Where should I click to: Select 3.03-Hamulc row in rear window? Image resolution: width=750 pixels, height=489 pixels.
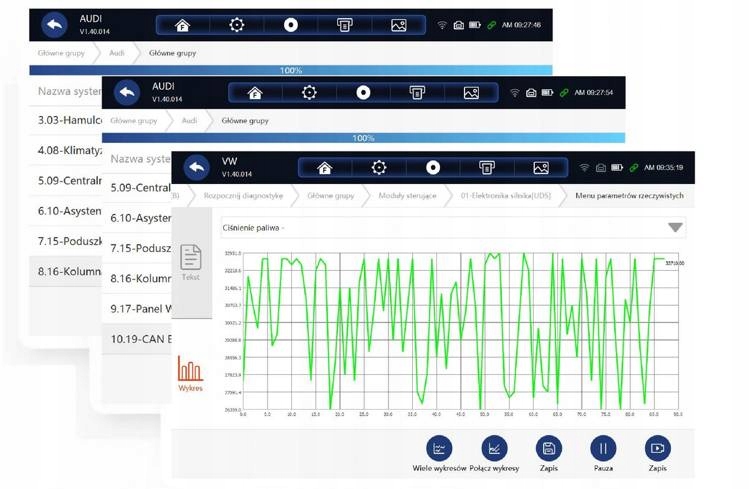(x=66, y=120)
